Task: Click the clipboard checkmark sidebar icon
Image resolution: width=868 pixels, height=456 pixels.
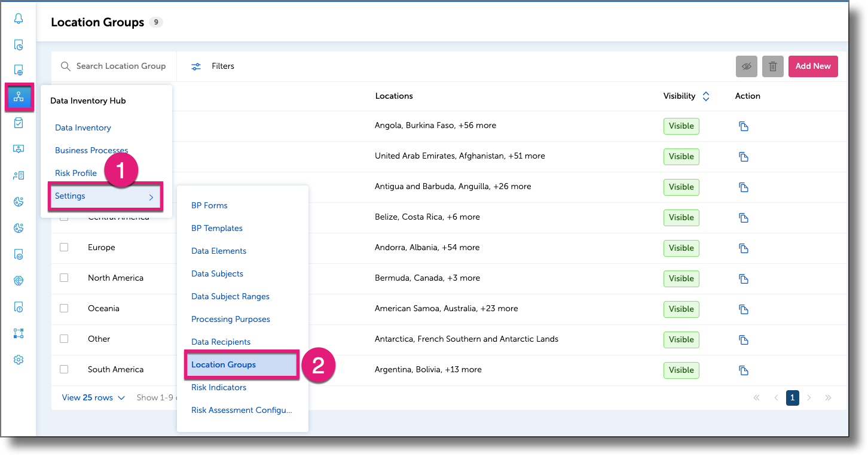Action: pyautogui.click(x=19, y=123)
